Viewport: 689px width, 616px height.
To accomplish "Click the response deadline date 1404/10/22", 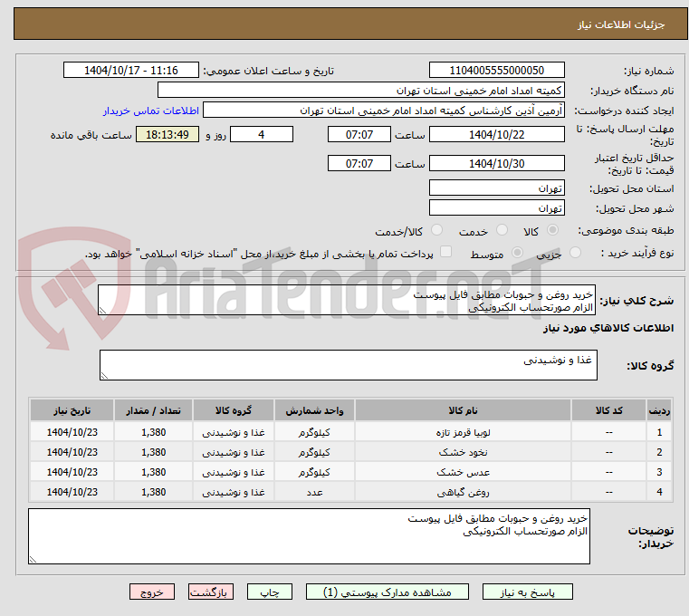I will coord(496,134).
